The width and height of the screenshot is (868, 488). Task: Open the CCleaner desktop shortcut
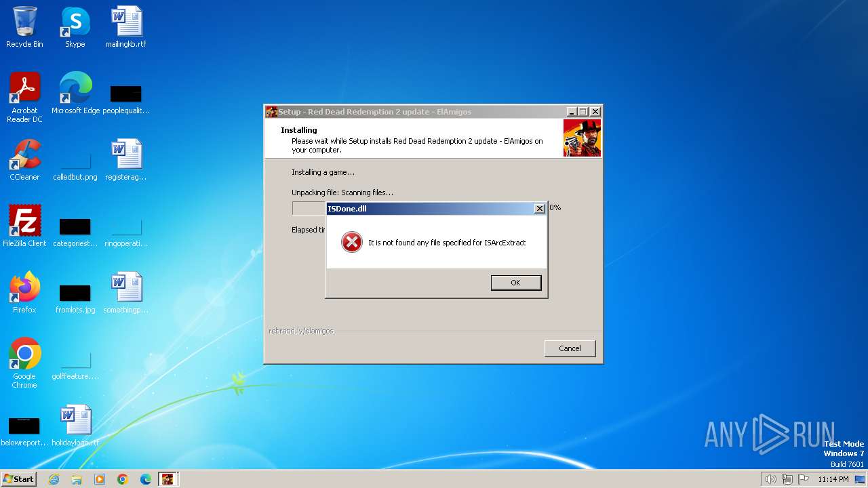24,160
